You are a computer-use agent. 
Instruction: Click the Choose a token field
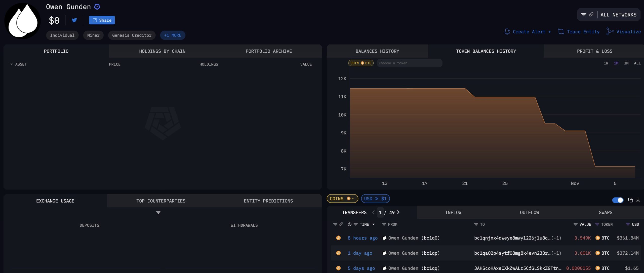[409, 63]
